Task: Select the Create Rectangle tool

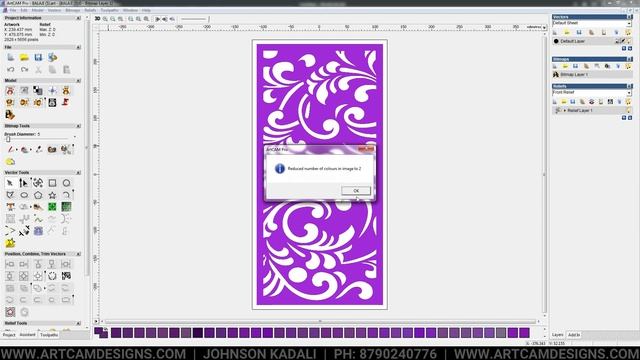Action: [x=52, y=183]
